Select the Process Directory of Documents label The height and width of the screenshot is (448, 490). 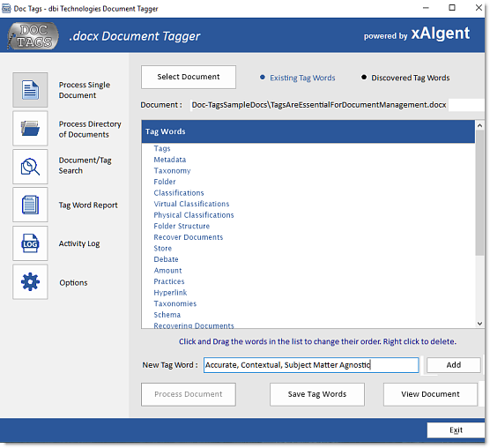pyautogui.click(x=90, y=129)
